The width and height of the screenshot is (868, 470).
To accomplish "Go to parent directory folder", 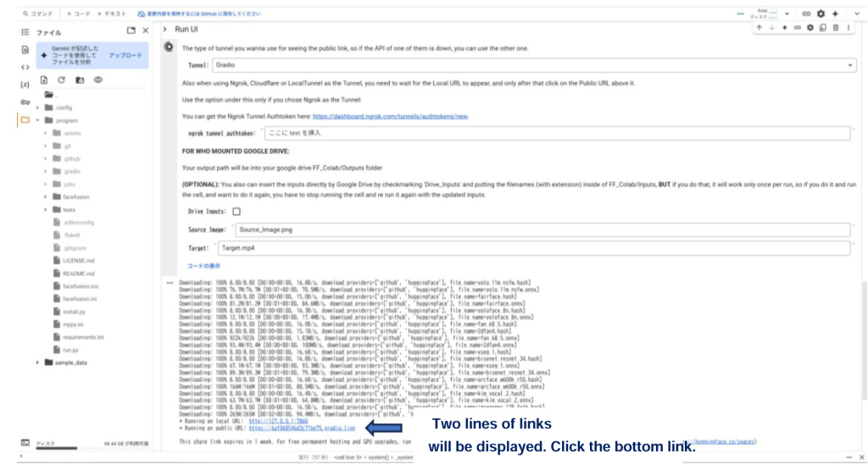I will click(50, 95).
